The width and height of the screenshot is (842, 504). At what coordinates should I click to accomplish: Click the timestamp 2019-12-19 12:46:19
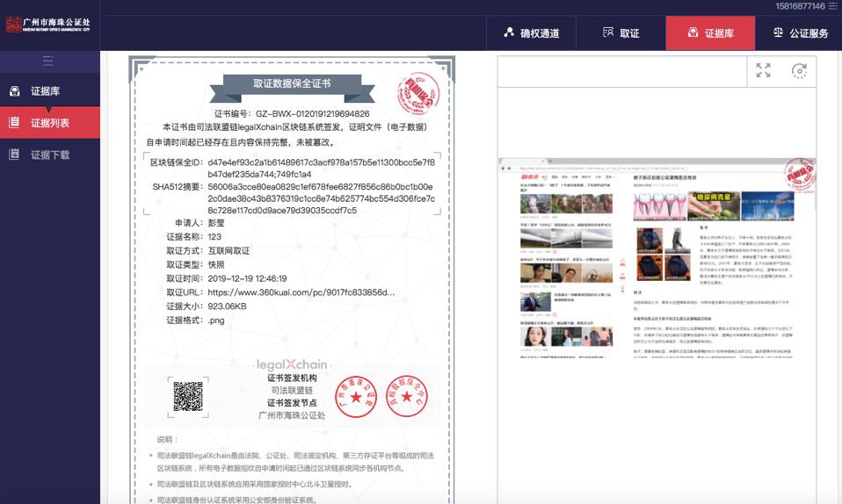[x=247, y=278]
